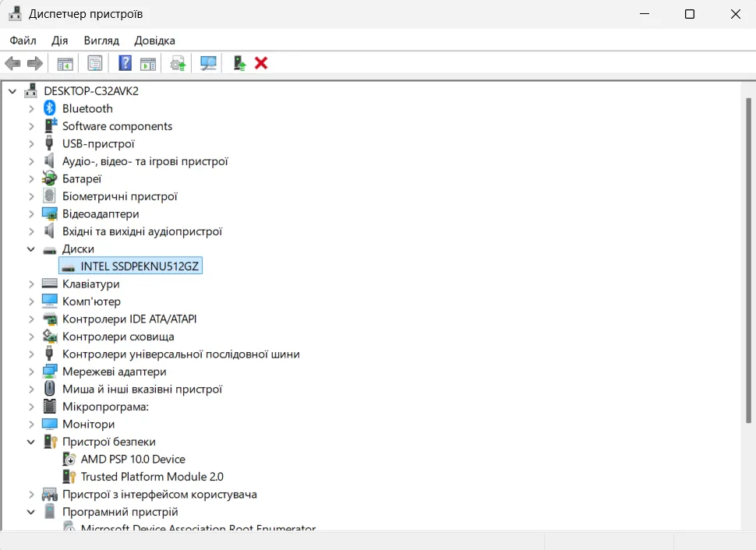Select Аудіо-, відео- та ігрові пристрої label

pos(145,161)
